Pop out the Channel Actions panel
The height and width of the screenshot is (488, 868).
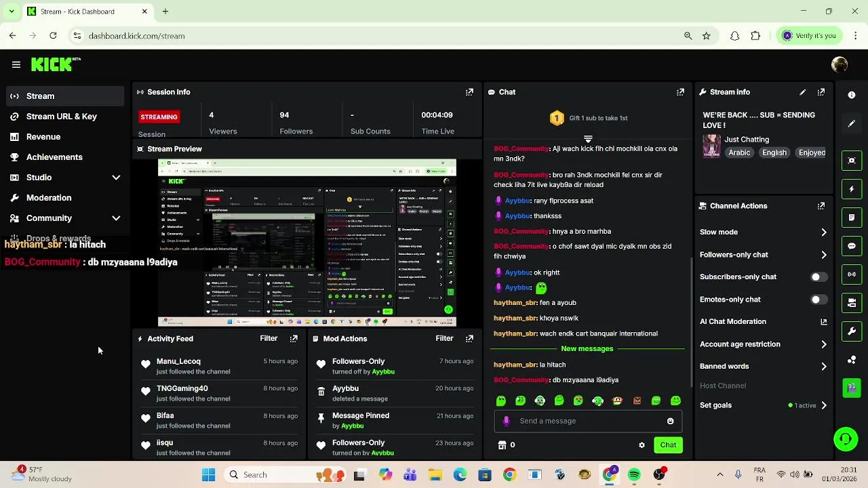click(x=821, y=206)
